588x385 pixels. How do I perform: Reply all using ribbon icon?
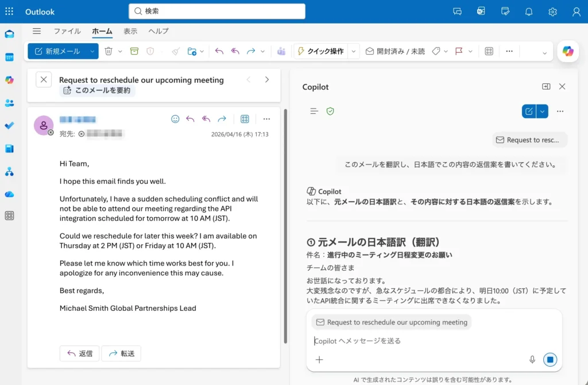pyautogui.click(x=235, y=51)
